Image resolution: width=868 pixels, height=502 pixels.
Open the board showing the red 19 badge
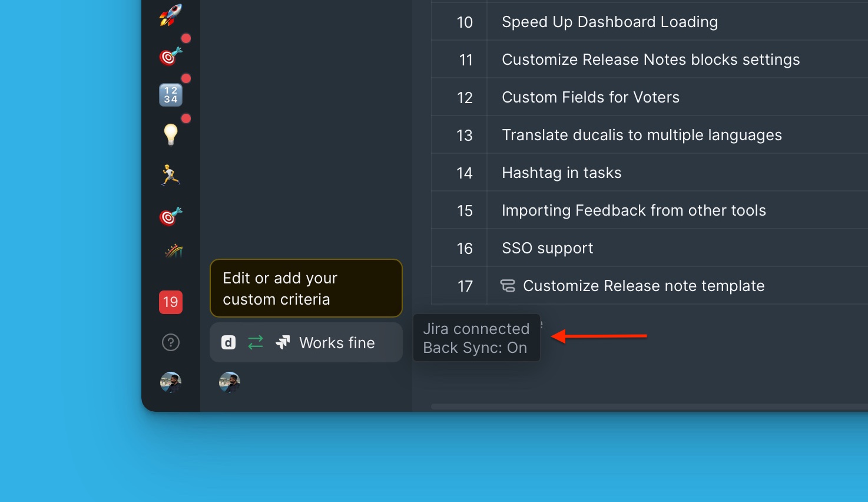(x=170, y=302)
